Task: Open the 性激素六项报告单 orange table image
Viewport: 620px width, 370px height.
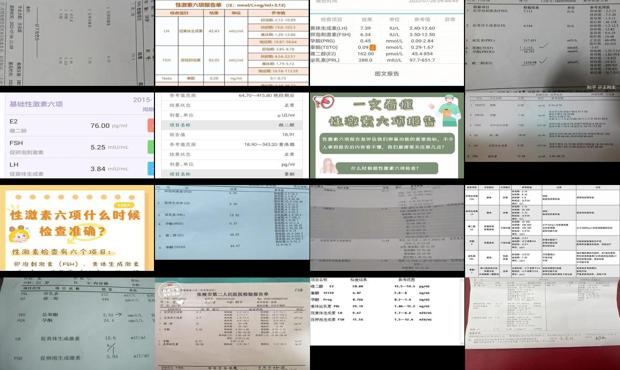Action: (x=232, y=43)
